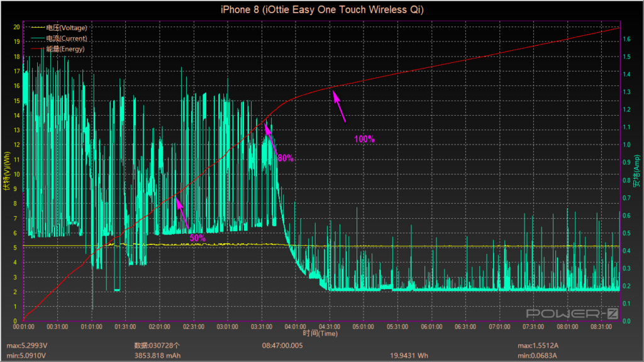Select the 00:31:00 time tick label
This screenshot has height=362, width=644.
(x=57, y=327)
